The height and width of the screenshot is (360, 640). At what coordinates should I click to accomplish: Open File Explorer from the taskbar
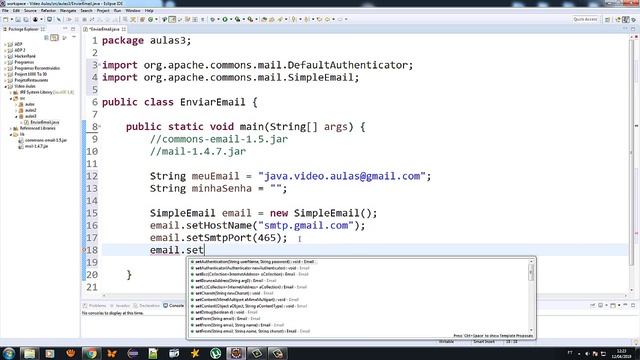tap(29, 353)
